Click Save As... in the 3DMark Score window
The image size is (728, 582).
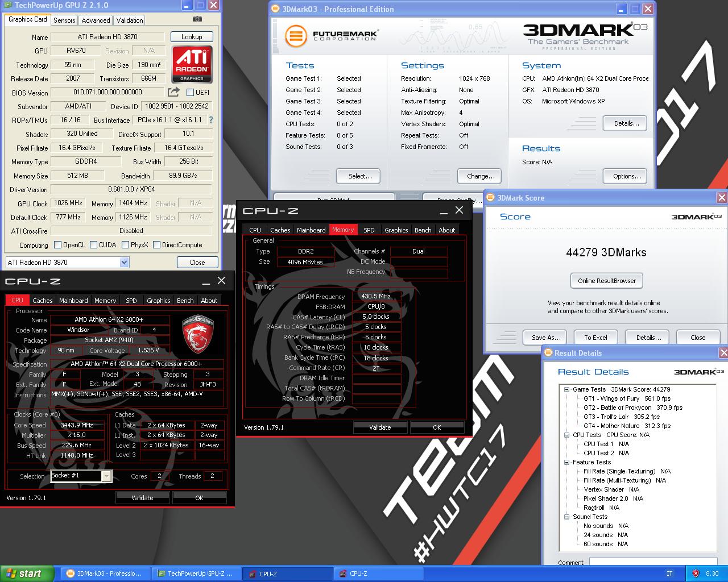[x=545, y=337]
